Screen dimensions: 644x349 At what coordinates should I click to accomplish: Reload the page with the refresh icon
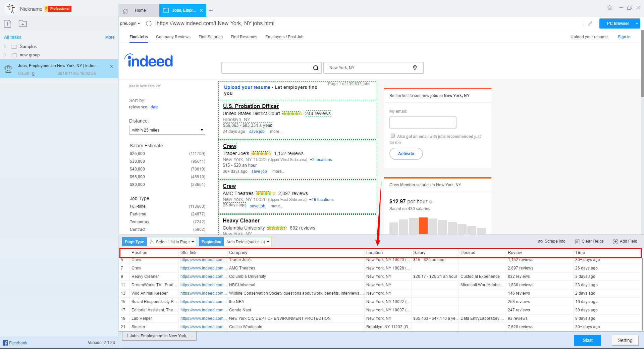tap(149, 23)
